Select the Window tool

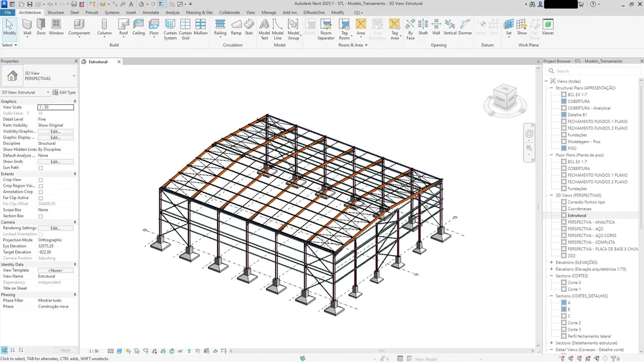56,27
